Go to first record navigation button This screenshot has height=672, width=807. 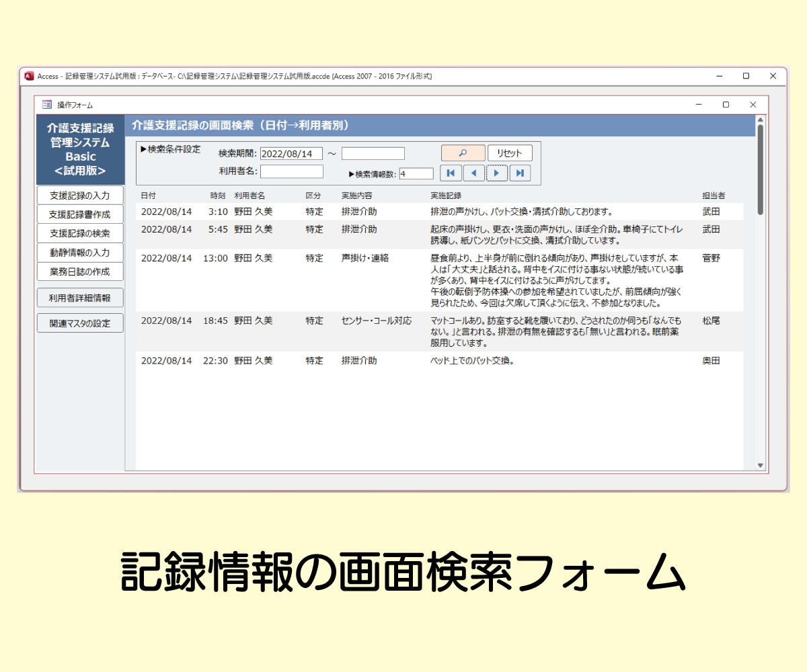450,173
